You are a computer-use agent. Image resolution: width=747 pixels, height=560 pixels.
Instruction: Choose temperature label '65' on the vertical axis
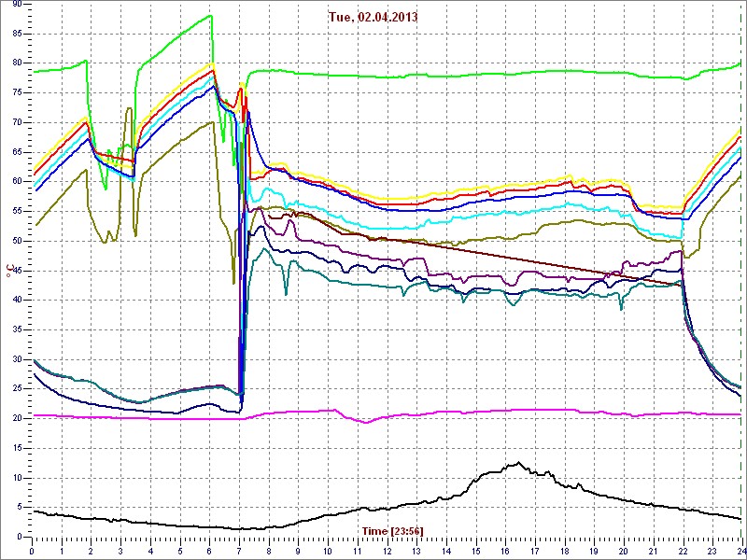(17, 152)
